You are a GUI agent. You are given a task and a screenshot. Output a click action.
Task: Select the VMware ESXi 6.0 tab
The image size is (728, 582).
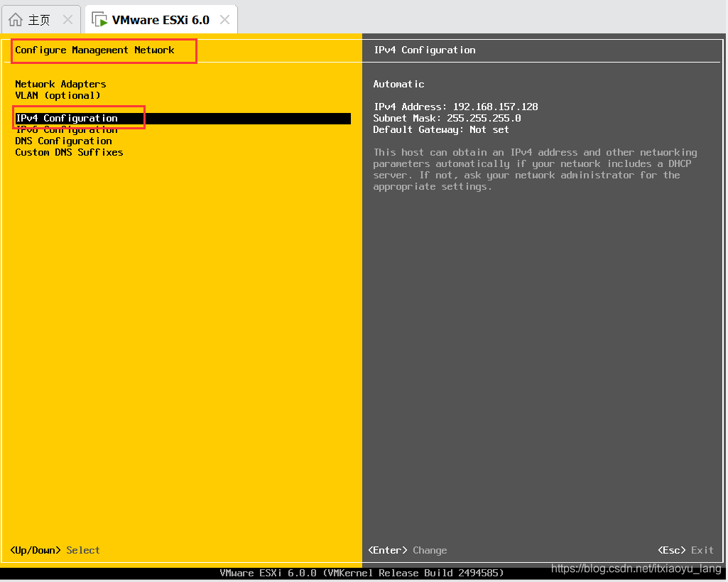161,19
